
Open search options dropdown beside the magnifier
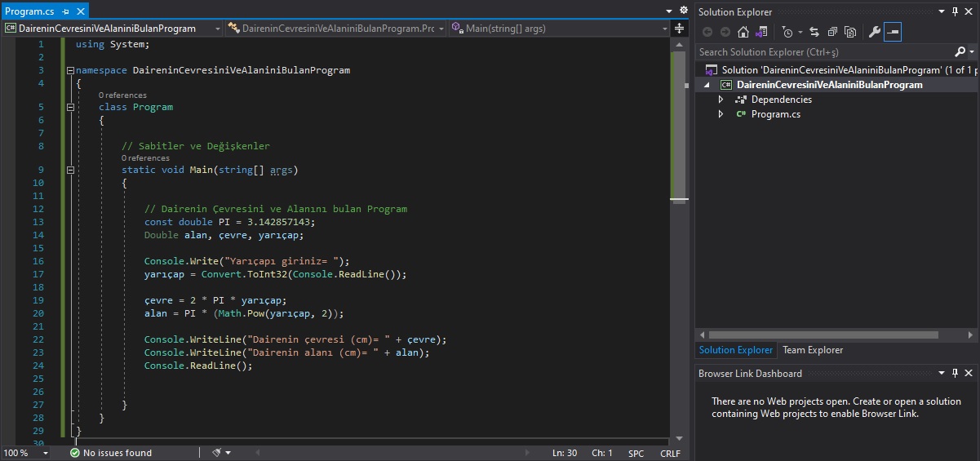point(971,52)
